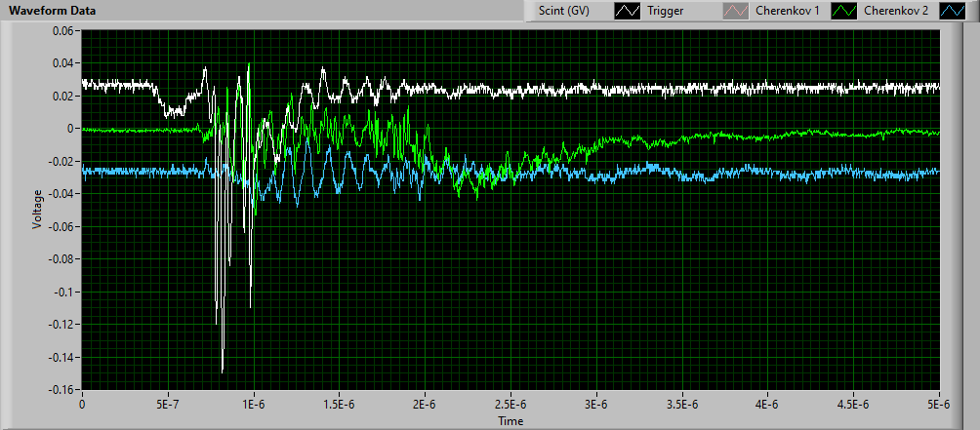Click the 3E-6 time axis marker
This screenshot has width=980, height=430.
(x=596, y=404)
